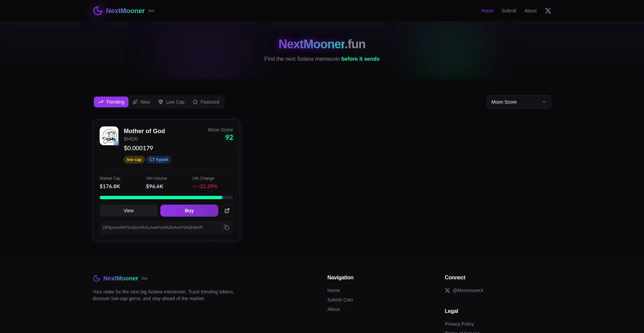This screenshot has width=644, height=333.
Task: Copy the contract address with copy icon
Action: (226, 227)
